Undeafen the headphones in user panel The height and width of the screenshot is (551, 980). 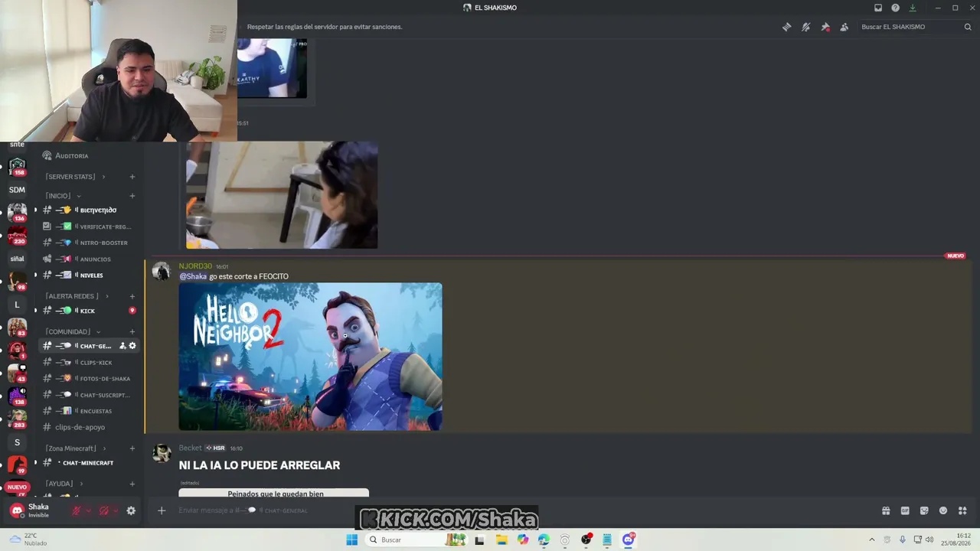[104, 510]
